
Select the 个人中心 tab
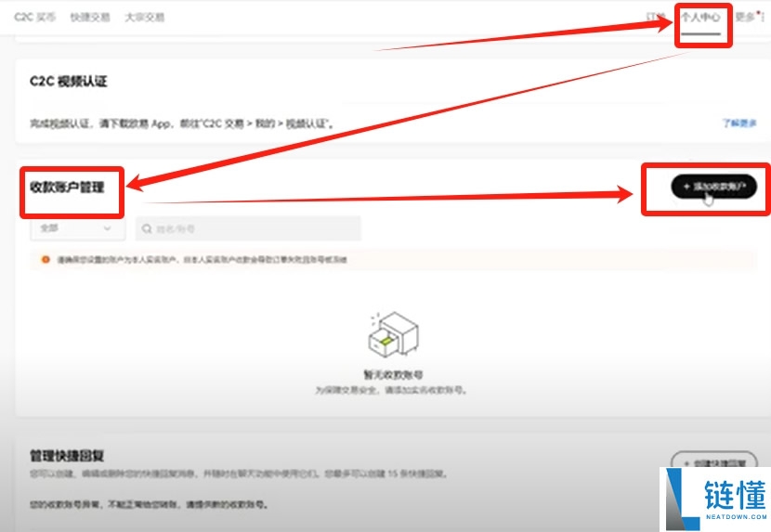[700, 18]
